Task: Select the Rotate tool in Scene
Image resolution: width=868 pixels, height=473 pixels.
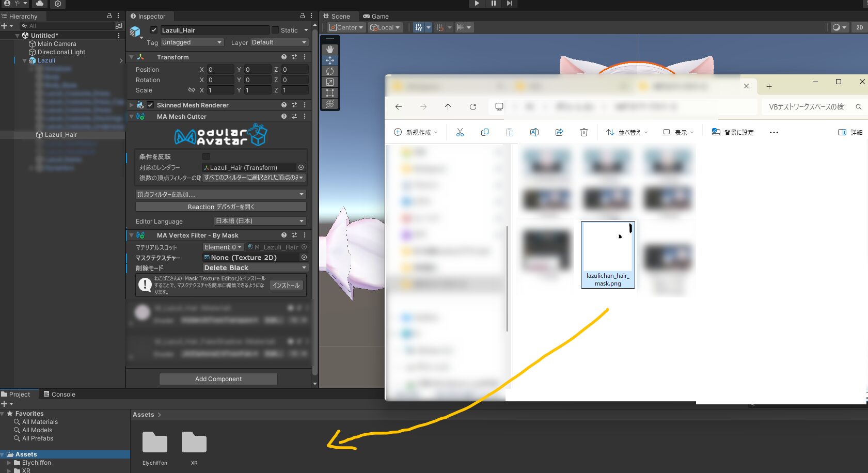Action: coord(330,71)
